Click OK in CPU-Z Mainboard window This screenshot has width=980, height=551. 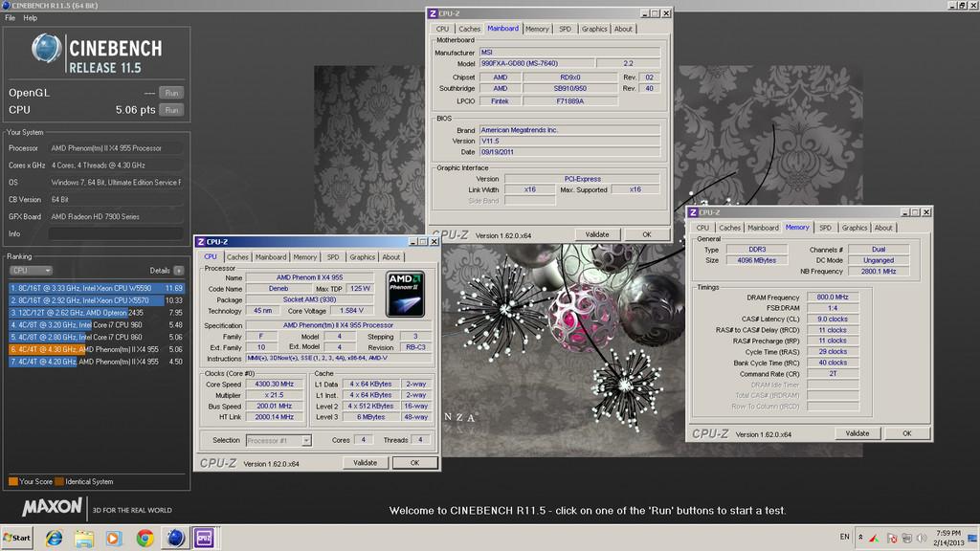point(647,234)
